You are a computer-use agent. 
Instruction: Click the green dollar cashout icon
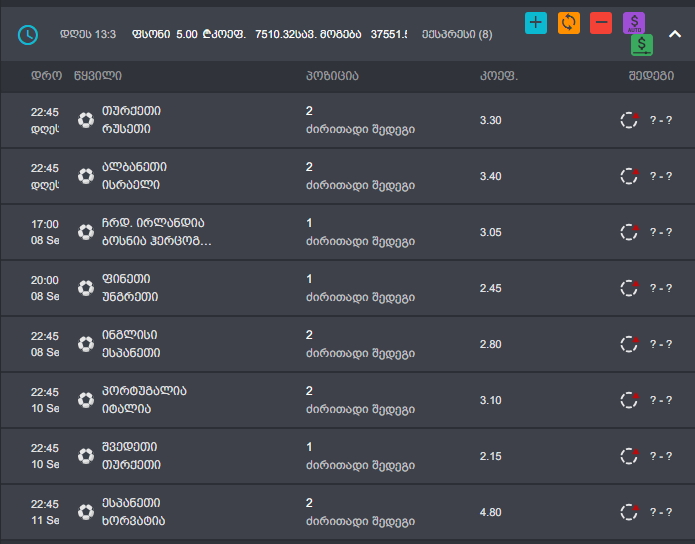click(x=642, y=45)
